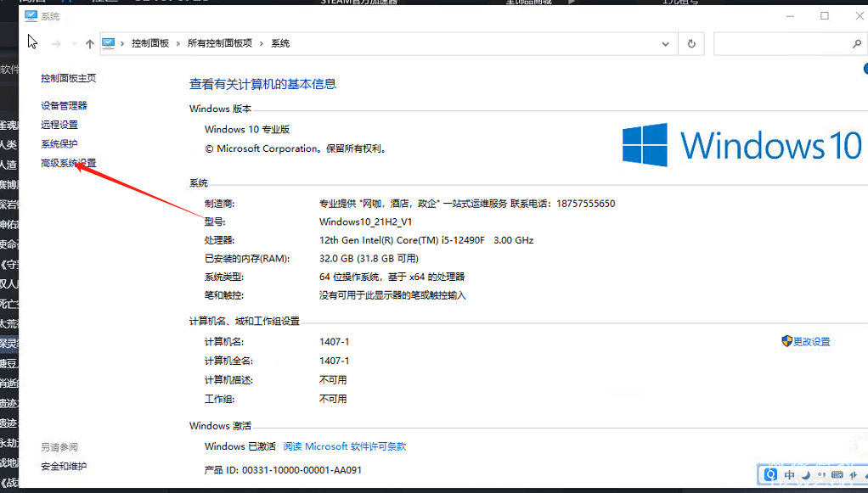This screenshot has width=868, height=493.
Task: Select the 制造商 value text
Action: click(466, 204)
